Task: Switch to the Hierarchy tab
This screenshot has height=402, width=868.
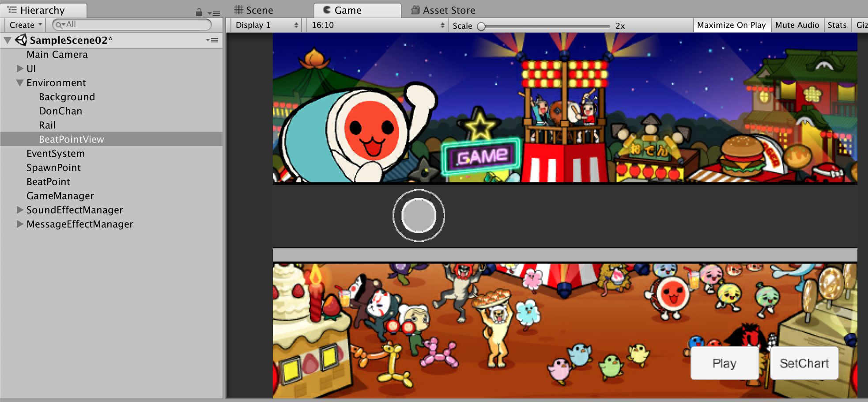Action: point(43,10)
